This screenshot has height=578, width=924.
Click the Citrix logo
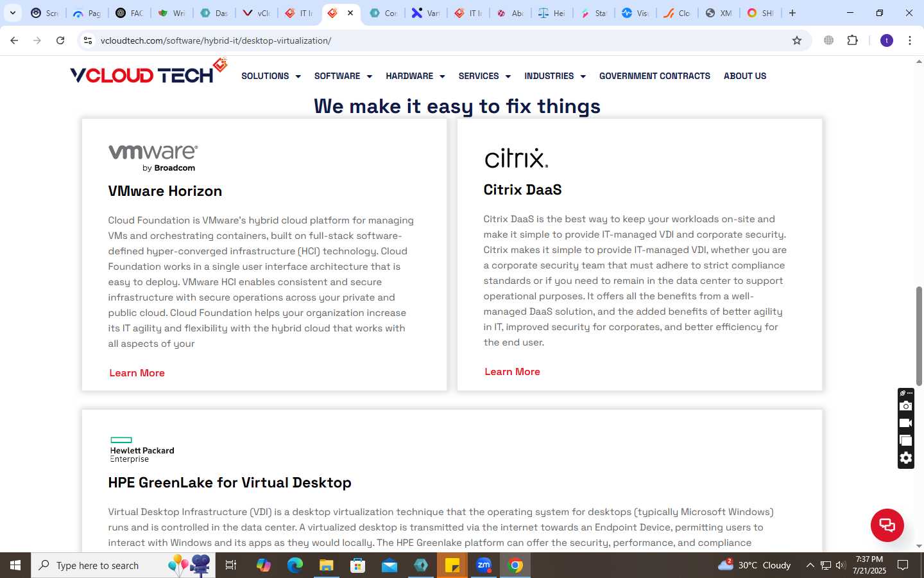[x=517, y=158]
